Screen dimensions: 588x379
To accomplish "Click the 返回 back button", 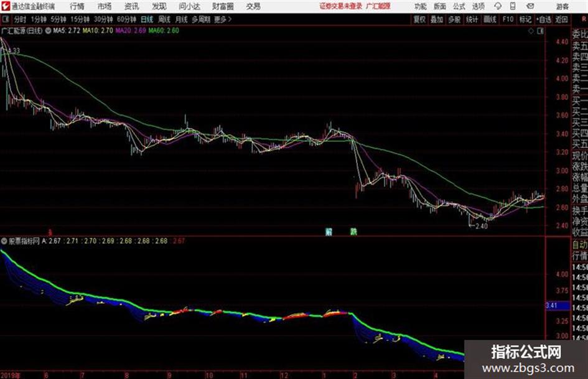I will (561, 19).
